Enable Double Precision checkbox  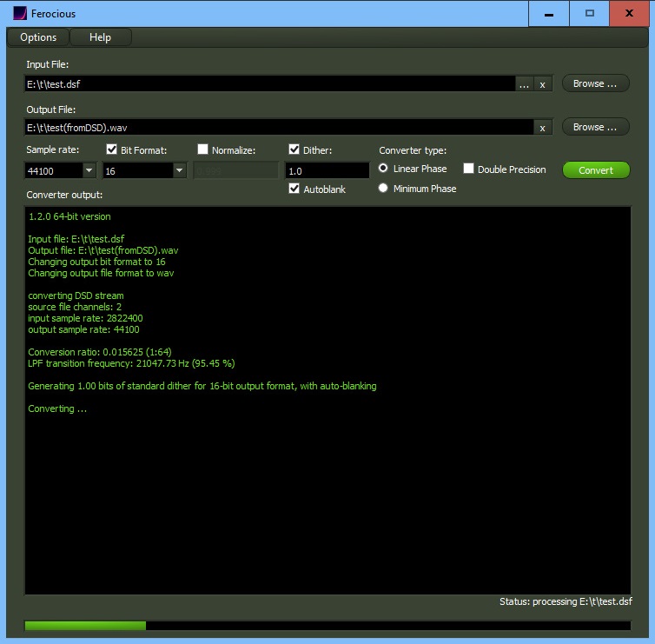pos(468,169)
